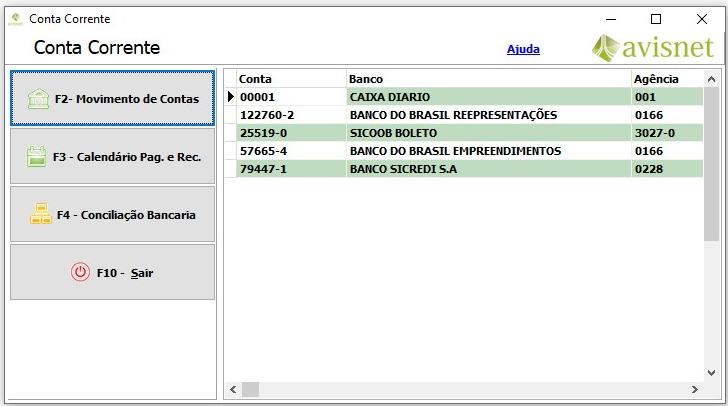728x406 pixels.
Task: Click the row indicator arrow beside 00001
Action: [230, 97]
